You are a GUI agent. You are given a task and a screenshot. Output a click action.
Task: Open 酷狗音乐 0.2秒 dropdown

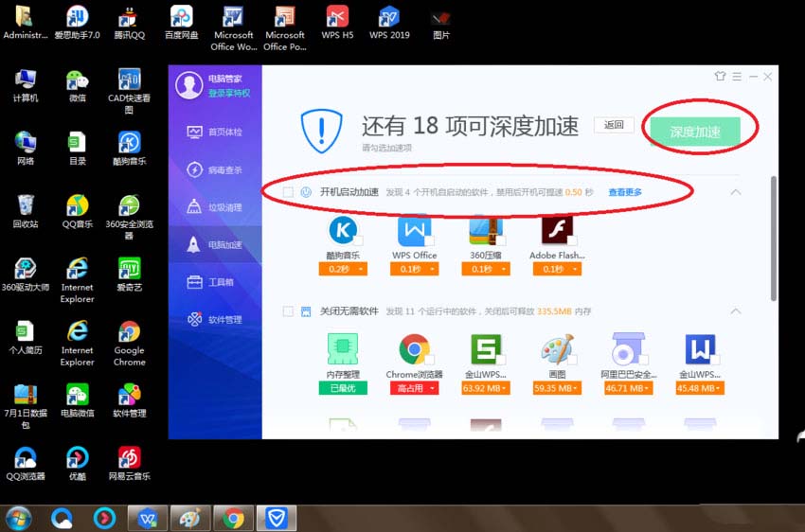(343, 270)
